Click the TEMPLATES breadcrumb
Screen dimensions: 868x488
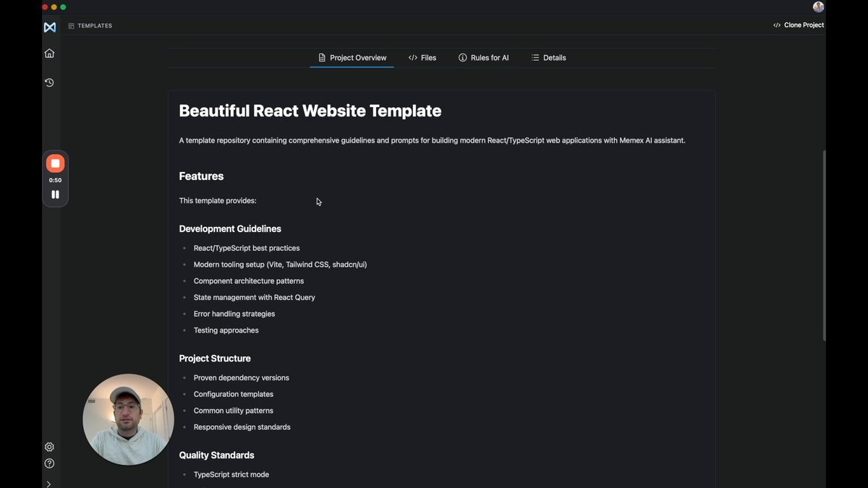(95, 26)
